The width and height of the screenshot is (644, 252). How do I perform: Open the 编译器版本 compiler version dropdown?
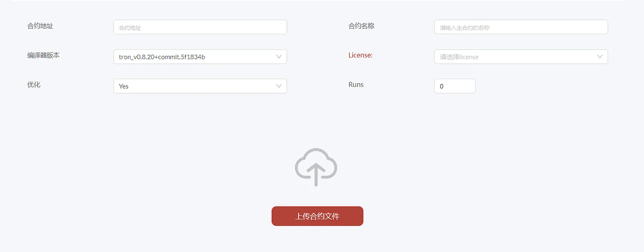click(x=200, y=57)
